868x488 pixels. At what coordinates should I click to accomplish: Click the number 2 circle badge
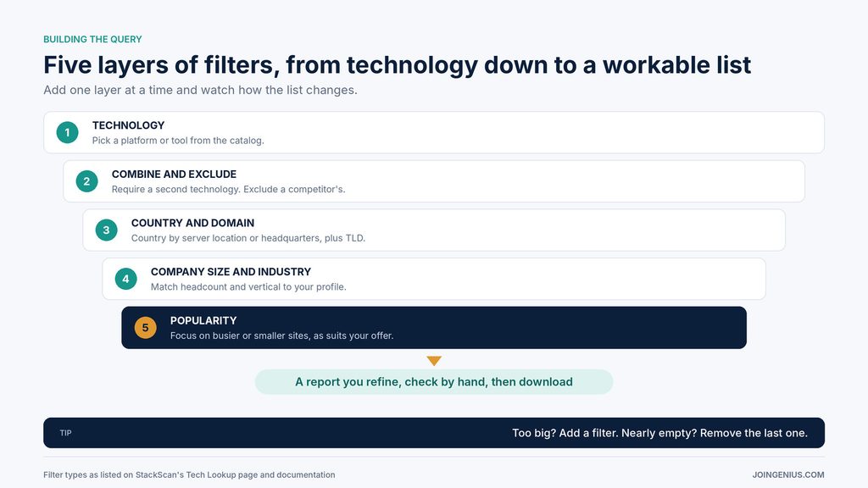click(87, 181)
